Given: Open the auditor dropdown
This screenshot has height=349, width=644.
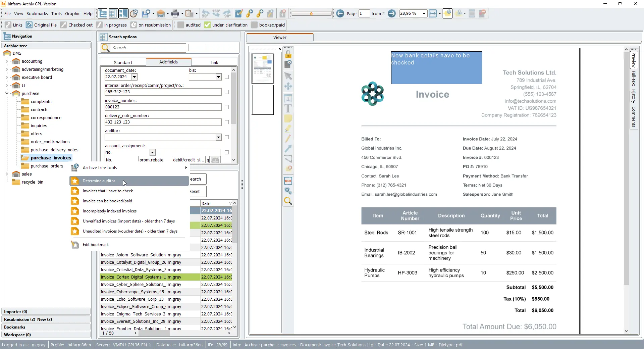Looking at the screenshot, I should click(x=218, y=137).
